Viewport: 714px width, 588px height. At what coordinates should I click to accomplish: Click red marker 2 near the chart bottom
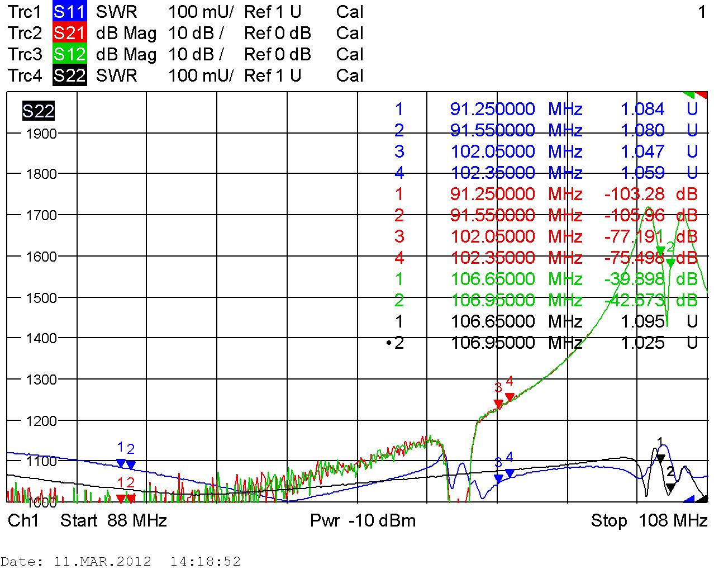(131, 498)
